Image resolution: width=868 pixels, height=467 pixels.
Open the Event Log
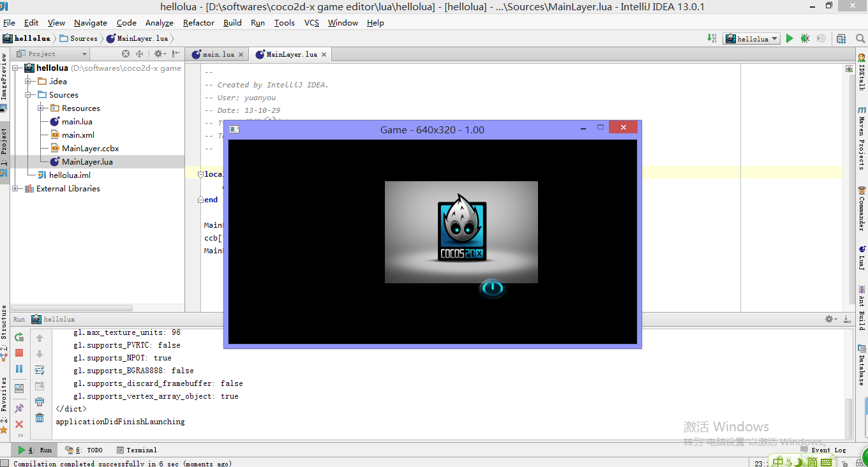click(x=823, y=450)
